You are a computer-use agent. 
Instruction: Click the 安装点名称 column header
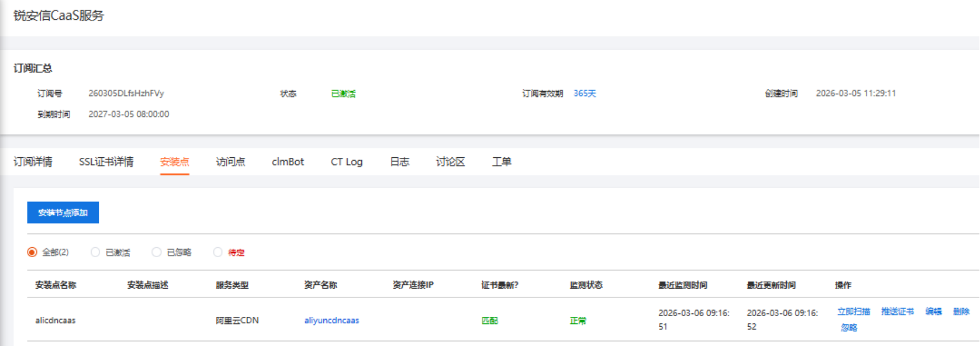[56, 285]
